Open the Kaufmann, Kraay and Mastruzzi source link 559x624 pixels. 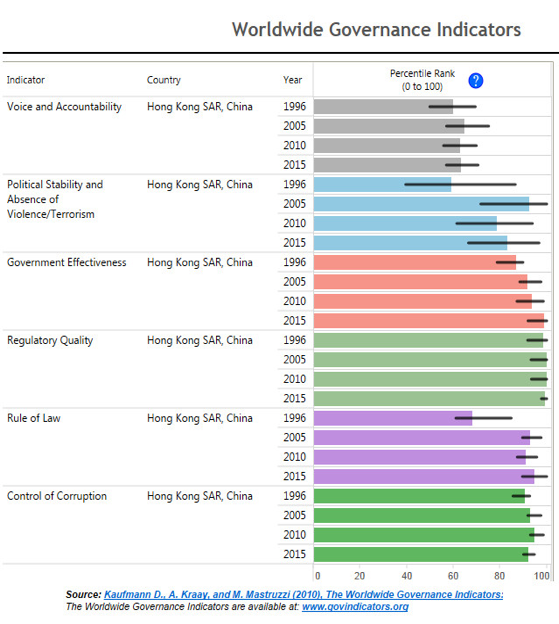point(304,595)
